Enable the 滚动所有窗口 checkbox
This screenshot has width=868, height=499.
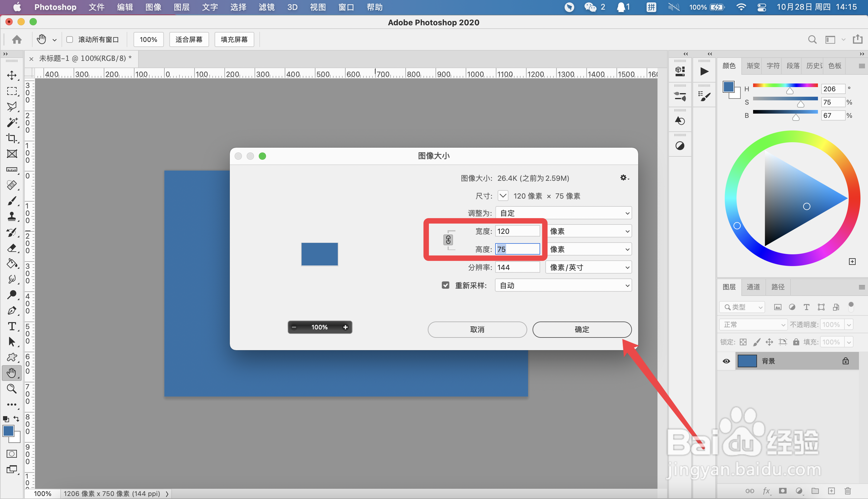(70, 39)
